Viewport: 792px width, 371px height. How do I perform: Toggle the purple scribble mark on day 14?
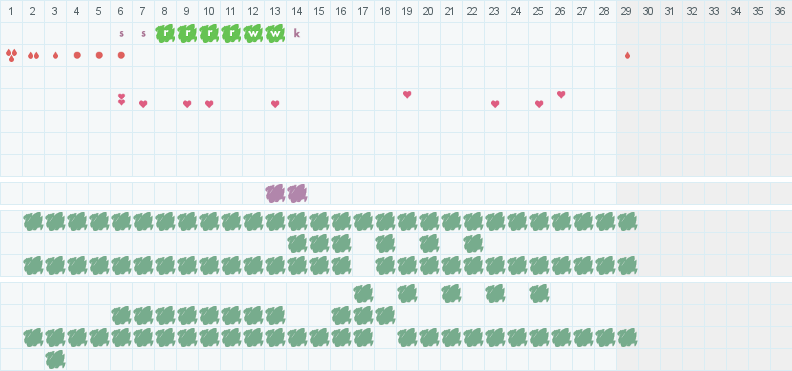297,193
